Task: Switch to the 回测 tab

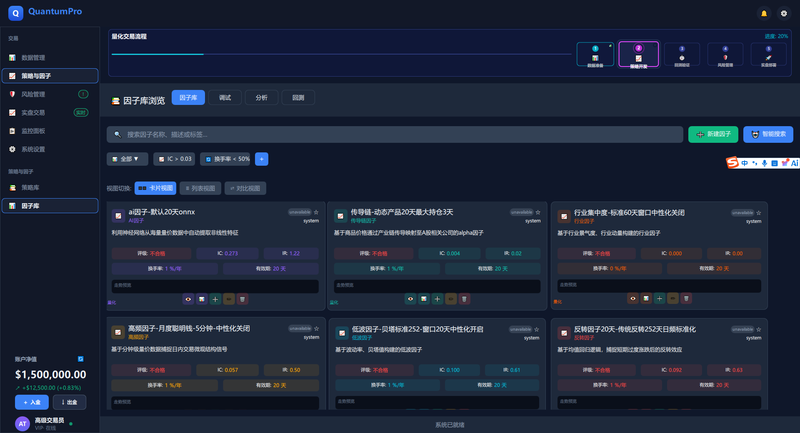Action: 298,97
